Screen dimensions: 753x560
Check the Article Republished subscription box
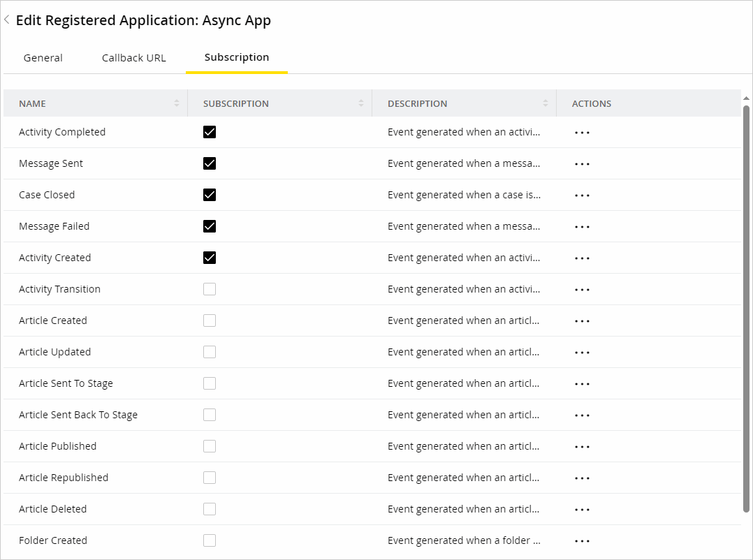(x=210, y=478)
